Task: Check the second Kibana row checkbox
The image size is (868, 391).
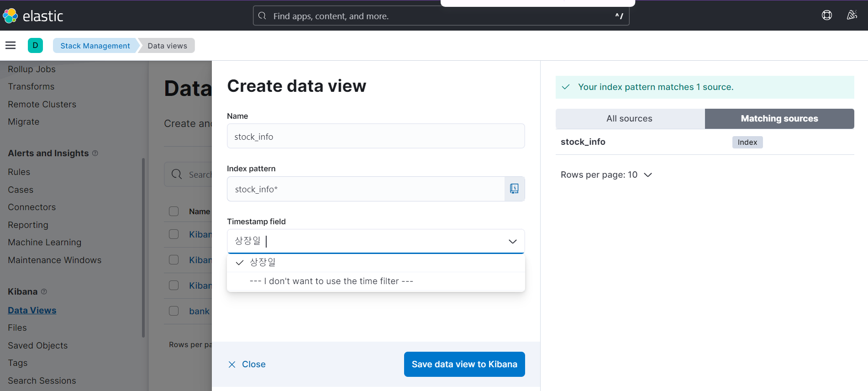Action: coord(174,260)
